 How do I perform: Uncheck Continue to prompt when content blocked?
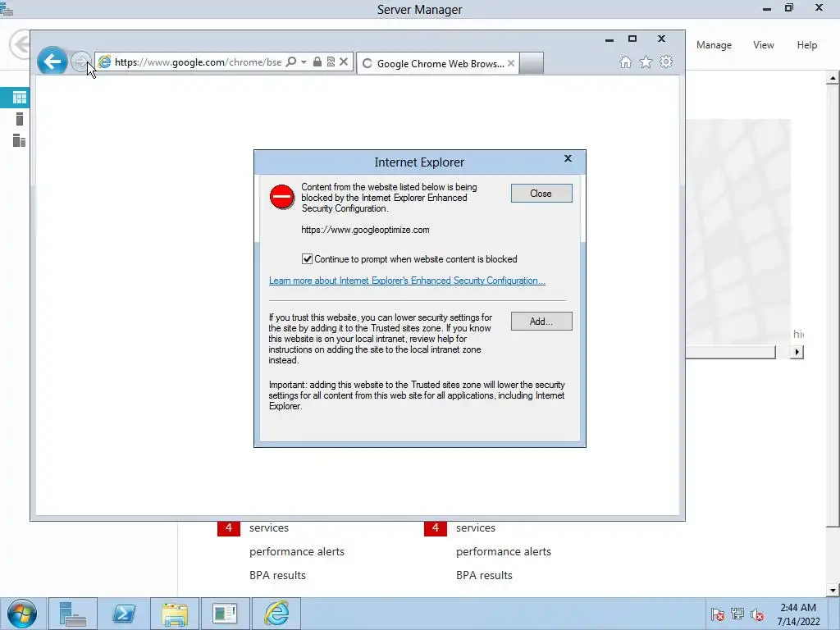[x=307, y=259]
